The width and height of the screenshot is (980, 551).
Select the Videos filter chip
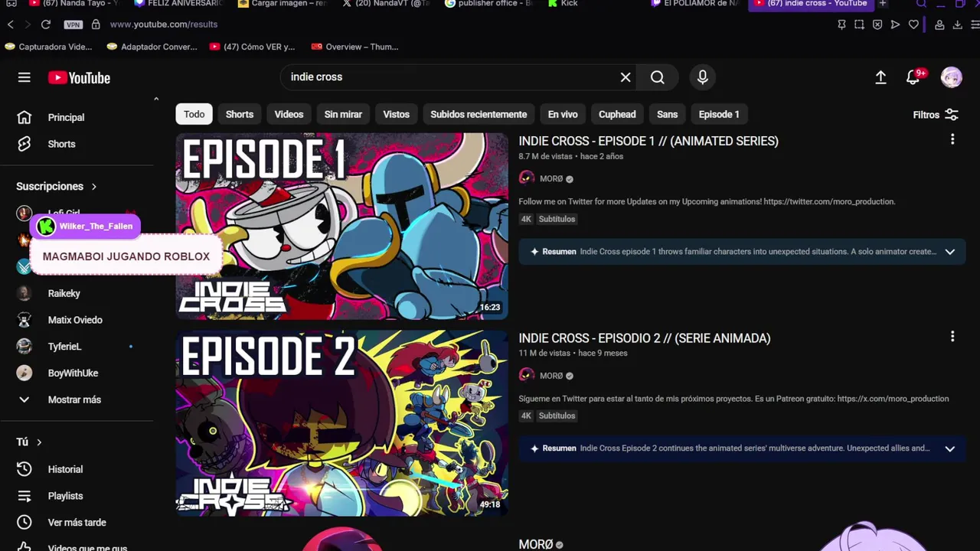289,114
